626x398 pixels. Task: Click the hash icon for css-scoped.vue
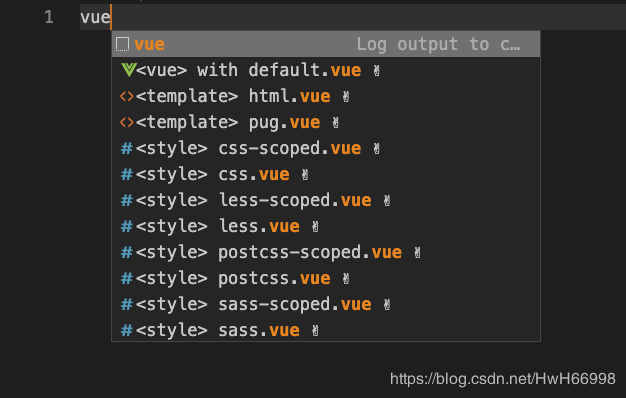(127, 148)
